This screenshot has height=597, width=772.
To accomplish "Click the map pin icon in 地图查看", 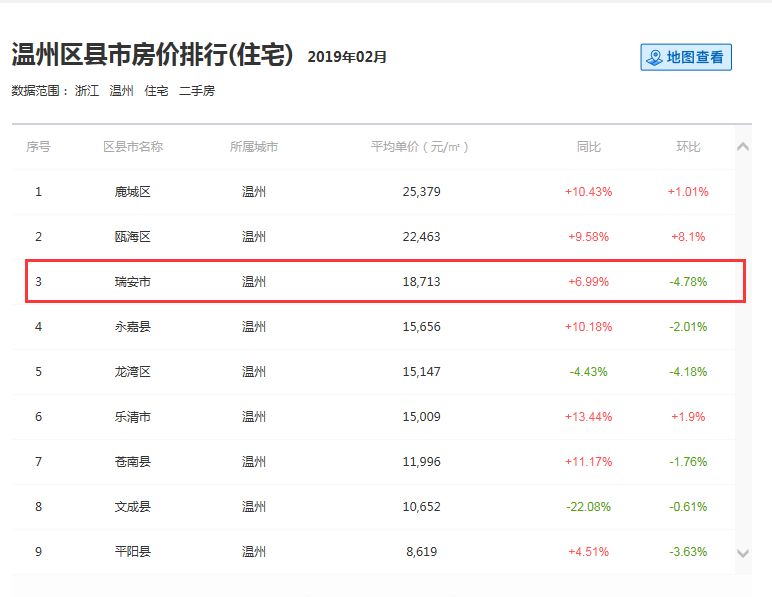I will coord(655,58).
